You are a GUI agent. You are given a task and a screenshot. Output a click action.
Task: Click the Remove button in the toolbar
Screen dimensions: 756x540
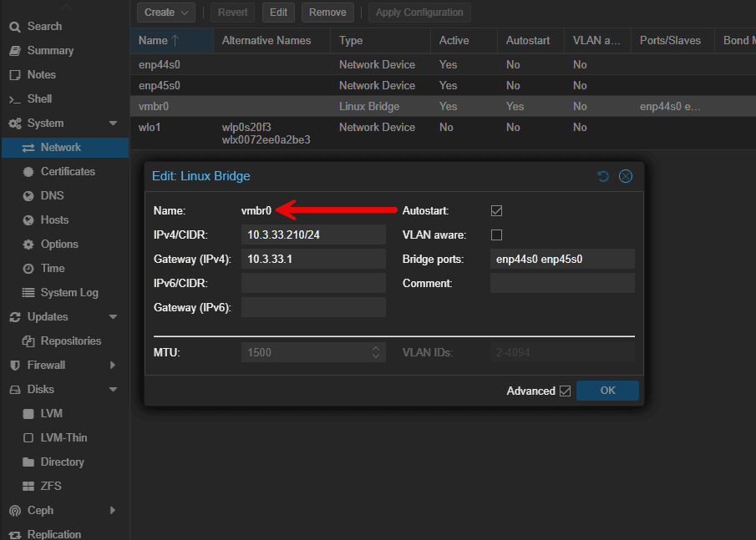coord(327,13)
